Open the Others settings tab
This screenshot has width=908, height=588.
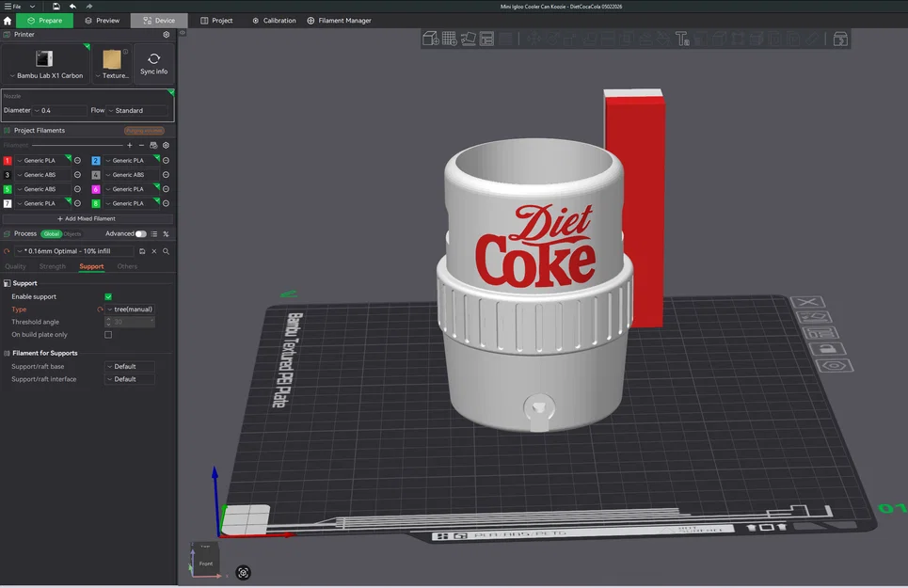click(x=127, y=267)
